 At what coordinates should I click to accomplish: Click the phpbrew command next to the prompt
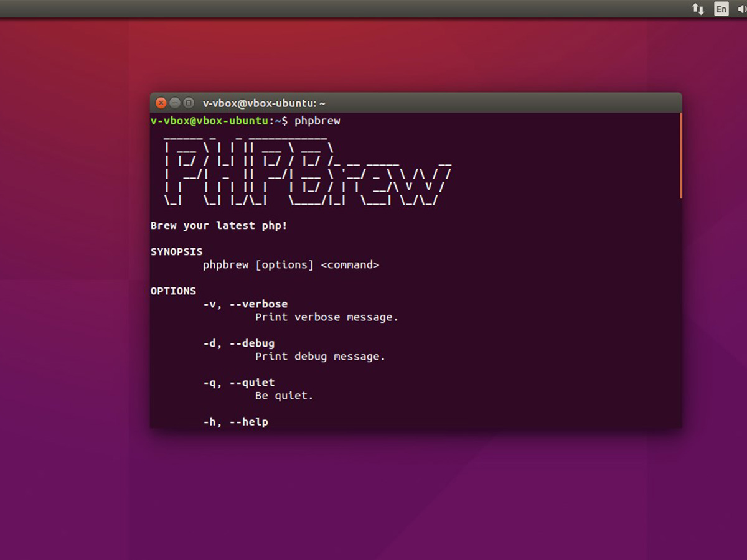tap(317, 121)
